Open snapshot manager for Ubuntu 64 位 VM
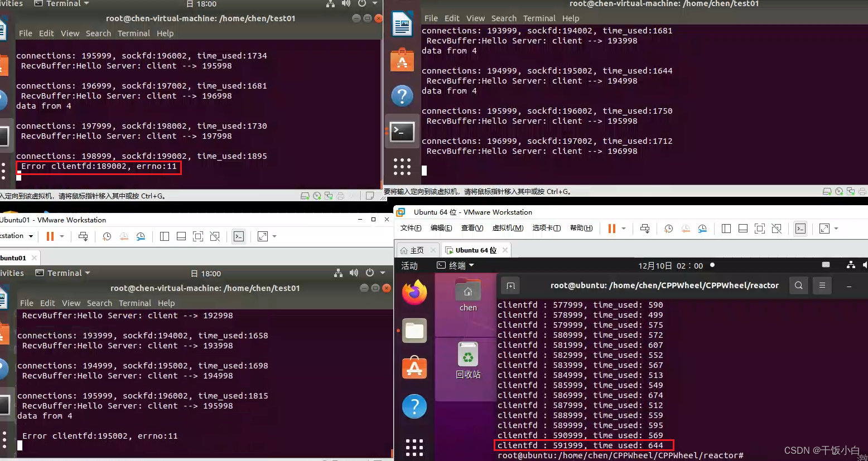This screenshot has width=868, height=461. (x=702, y=229)
